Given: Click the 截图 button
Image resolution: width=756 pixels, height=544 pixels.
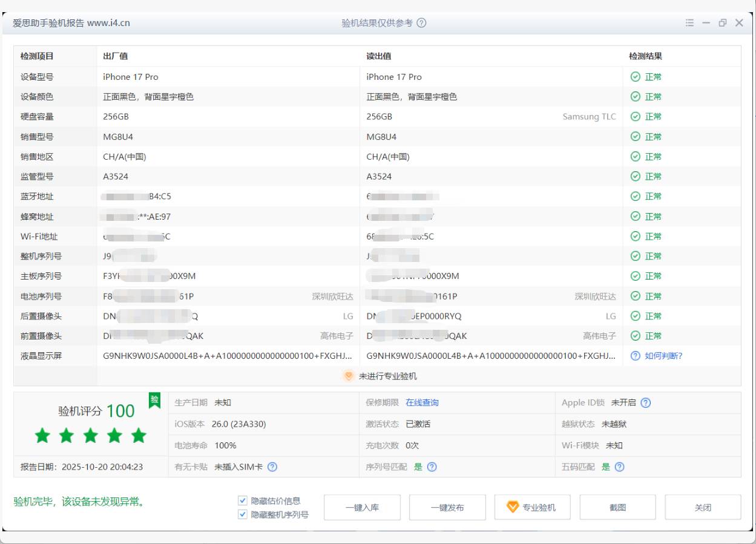Looking at the screenshot, I should [617, 508].
